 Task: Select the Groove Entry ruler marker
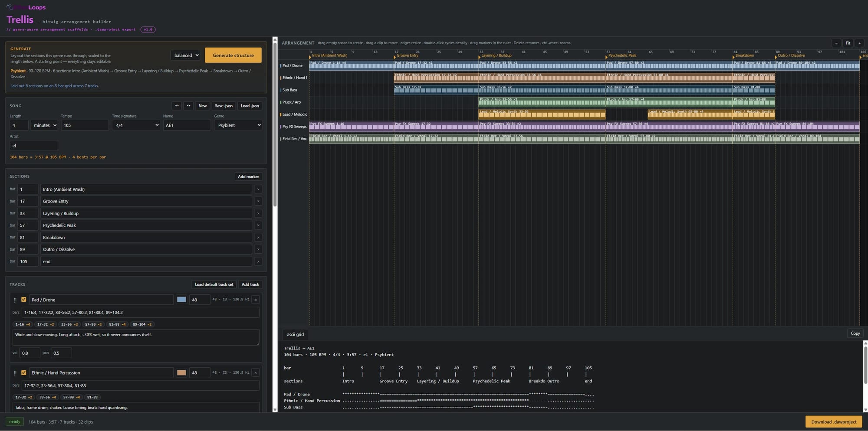point(407,56)
